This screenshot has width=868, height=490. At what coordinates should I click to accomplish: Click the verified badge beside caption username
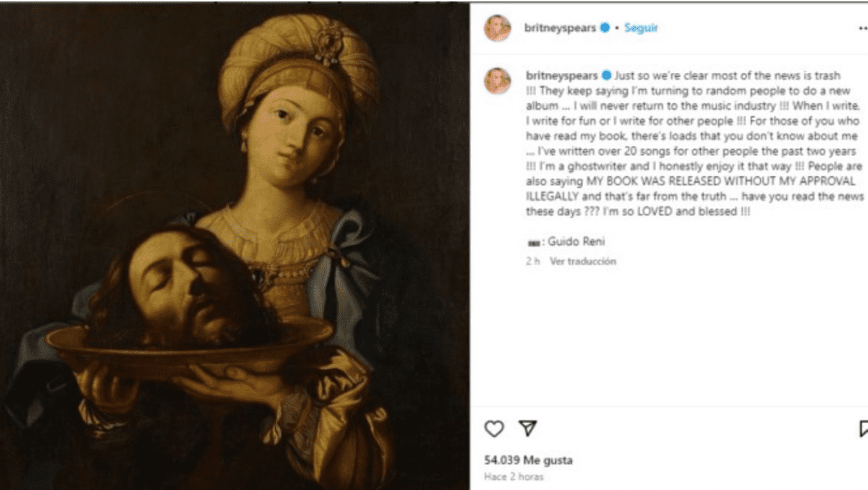(606, 75)
